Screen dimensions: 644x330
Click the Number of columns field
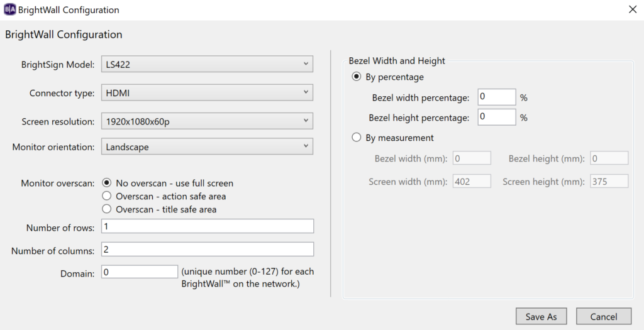click(208, 249)
